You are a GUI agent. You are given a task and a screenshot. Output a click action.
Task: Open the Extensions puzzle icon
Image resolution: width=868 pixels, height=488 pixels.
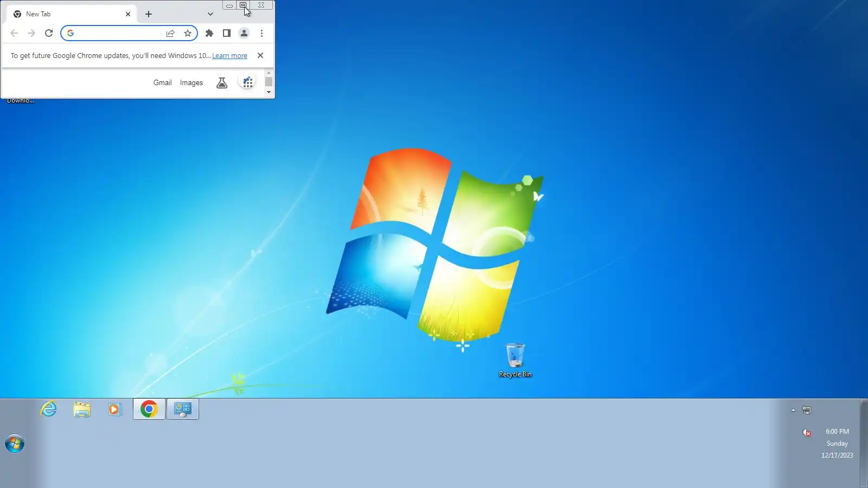pyautogui.click(x=209, y=33)
